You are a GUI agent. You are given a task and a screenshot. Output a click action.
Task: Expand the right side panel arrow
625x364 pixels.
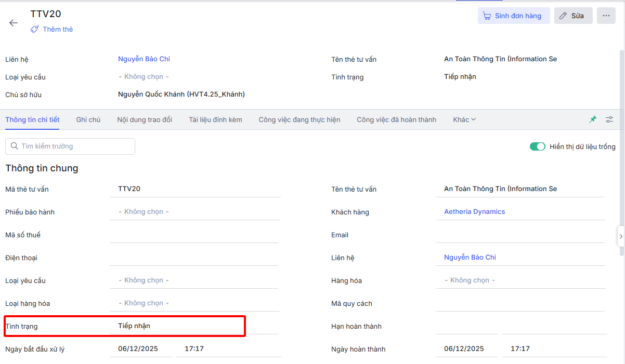tap(621, 236)
